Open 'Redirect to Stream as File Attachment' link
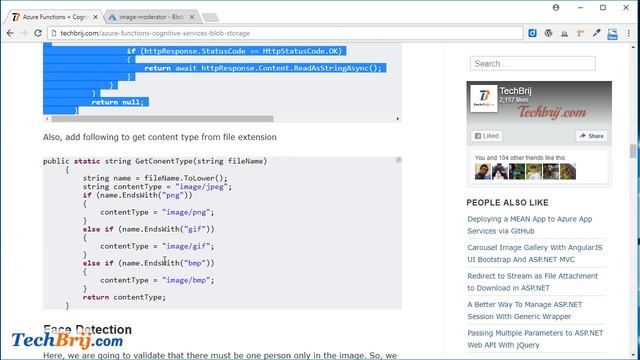 point(532,282)
